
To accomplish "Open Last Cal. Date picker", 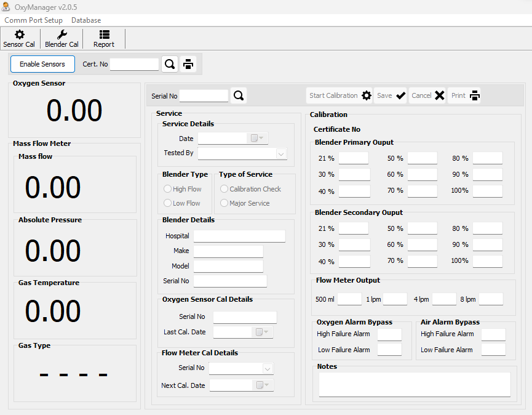I will point(261,332).
